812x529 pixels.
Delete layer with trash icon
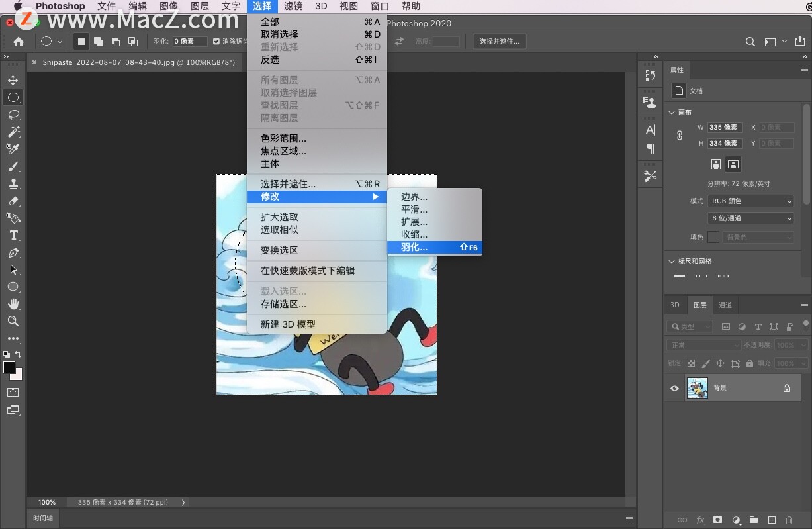789,520
